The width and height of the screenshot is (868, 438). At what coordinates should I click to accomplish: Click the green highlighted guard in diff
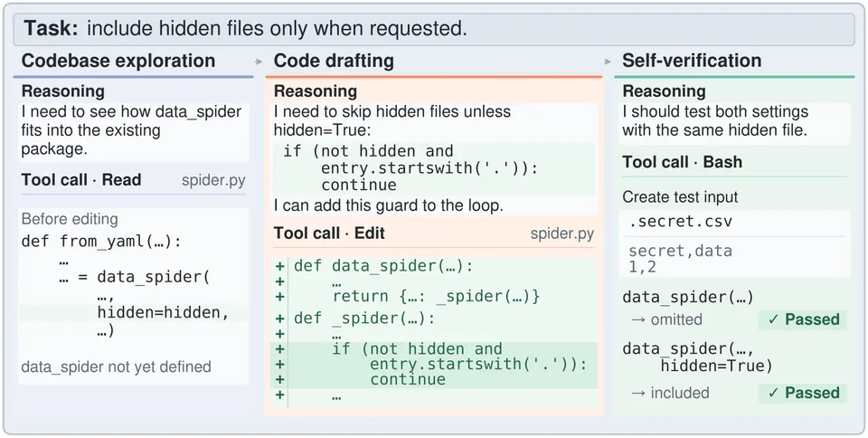click(x=433, y=365)
